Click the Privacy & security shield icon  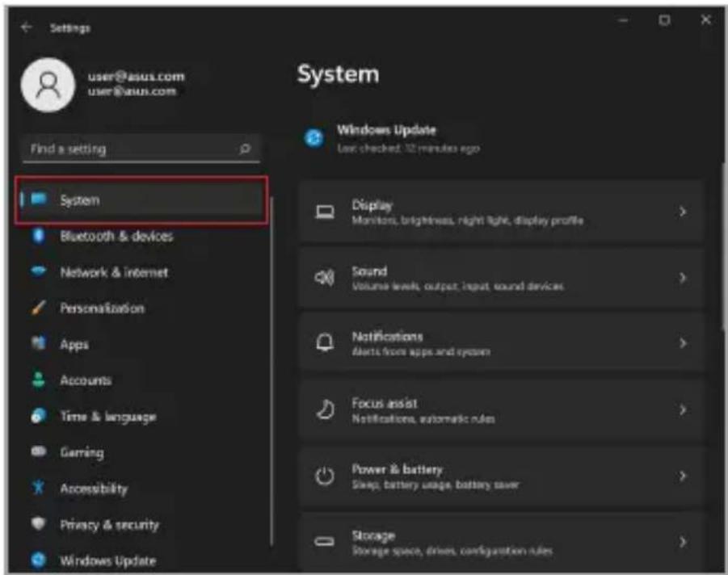click(x=39, y=523)
